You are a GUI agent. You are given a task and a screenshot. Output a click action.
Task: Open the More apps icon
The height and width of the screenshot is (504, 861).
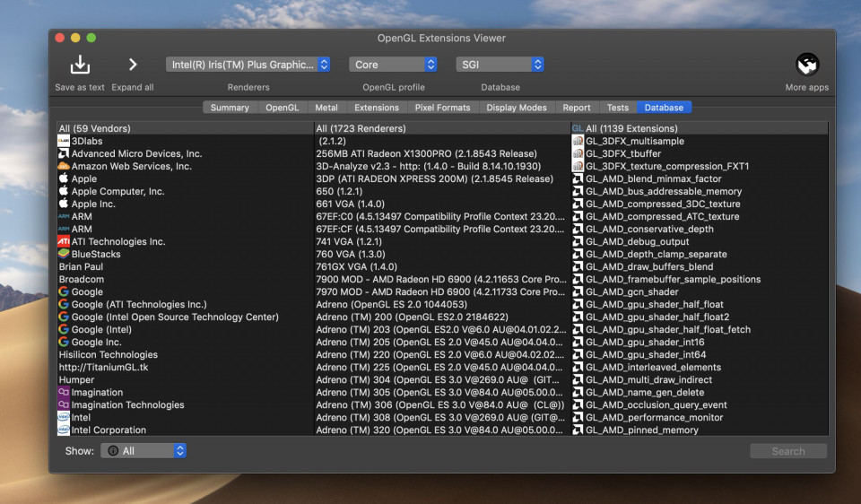(x=807, y=65)
